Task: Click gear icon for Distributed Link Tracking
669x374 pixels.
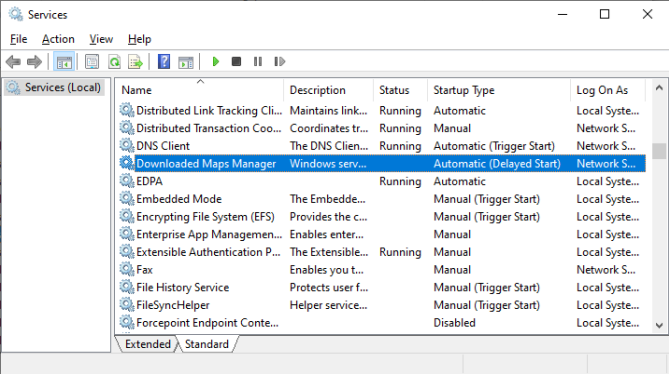Action: point(126,110)
